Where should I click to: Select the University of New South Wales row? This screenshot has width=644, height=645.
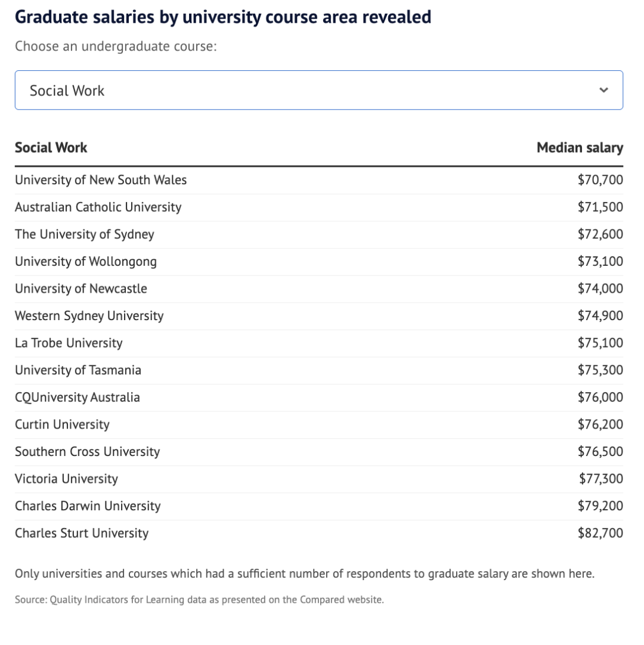click(x=101, y=180)
